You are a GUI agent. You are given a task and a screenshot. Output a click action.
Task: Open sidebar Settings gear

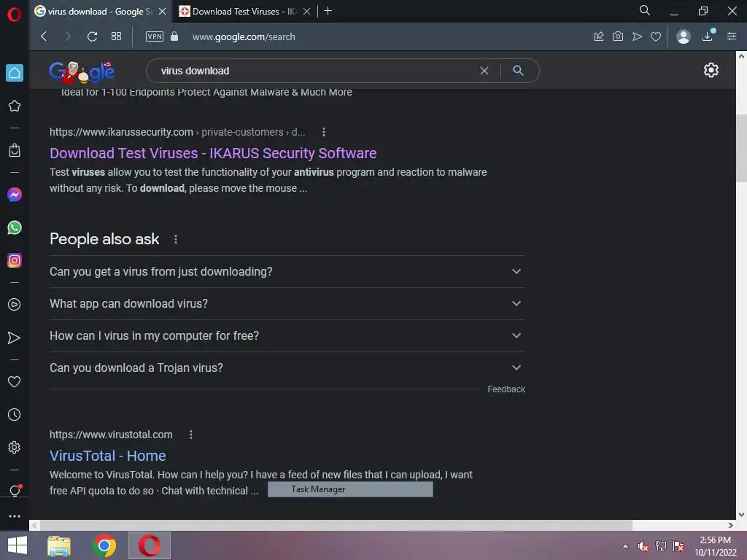(15, 448)
